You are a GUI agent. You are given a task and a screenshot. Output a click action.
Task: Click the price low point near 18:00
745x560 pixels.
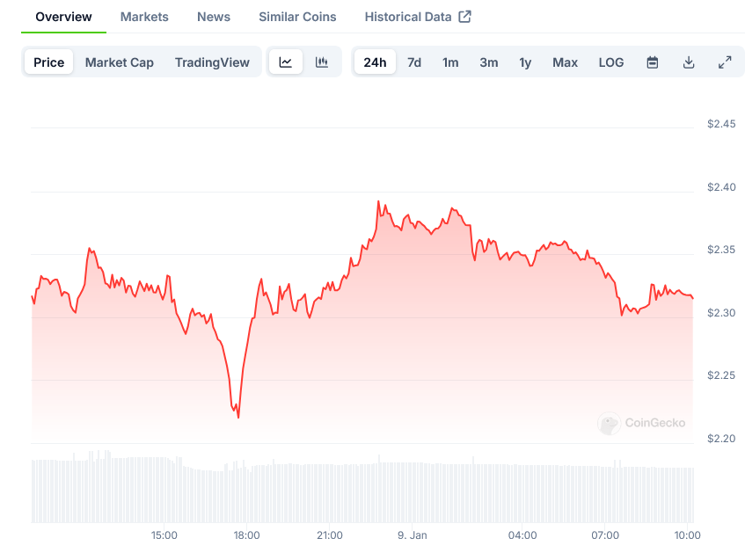click(238, 417)
